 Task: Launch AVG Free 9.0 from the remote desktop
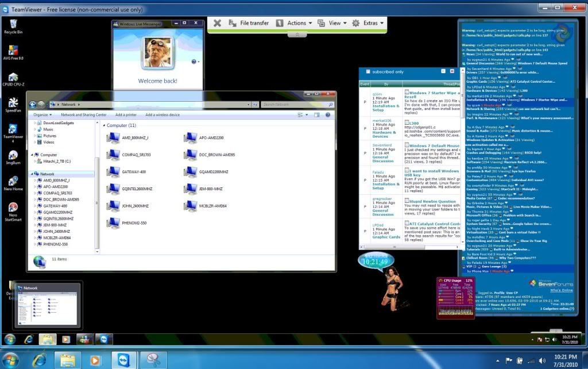tap(13, 52)
